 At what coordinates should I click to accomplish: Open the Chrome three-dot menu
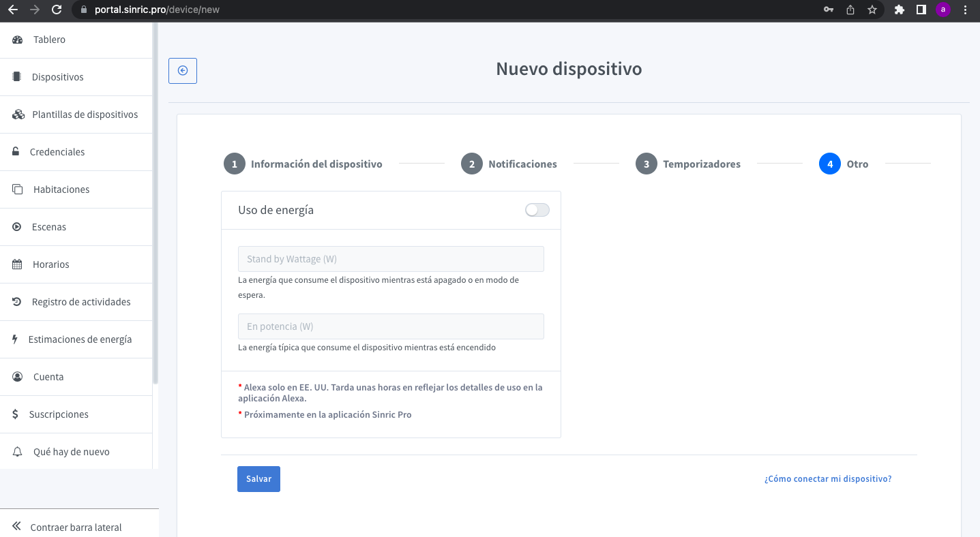(x=965, y=10)
